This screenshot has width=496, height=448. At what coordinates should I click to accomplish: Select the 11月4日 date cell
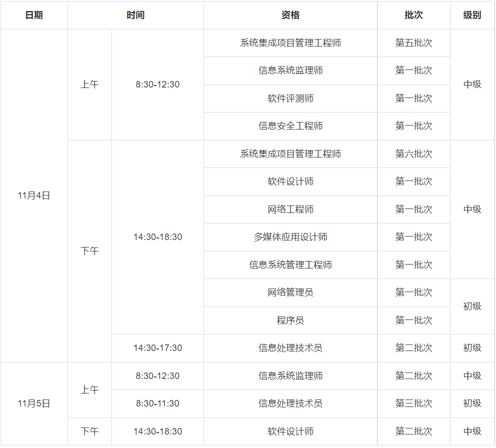[x=34, y=195]
